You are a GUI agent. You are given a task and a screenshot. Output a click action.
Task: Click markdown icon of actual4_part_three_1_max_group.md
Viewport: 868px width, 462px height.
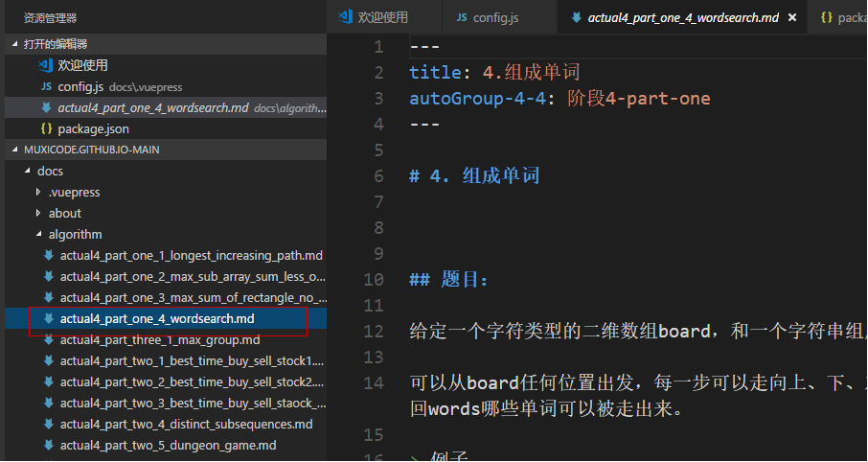click(x=48, y=339)
